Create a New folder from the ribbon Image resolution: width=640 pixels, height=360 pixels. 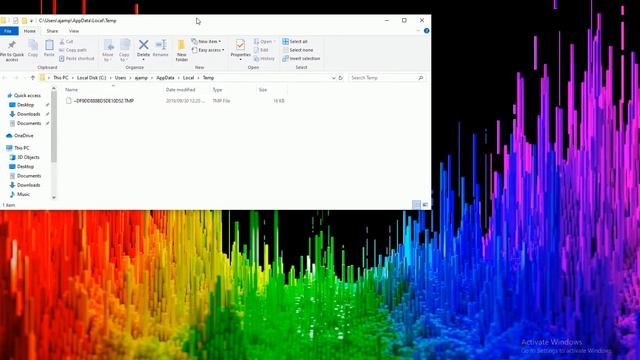182,51
